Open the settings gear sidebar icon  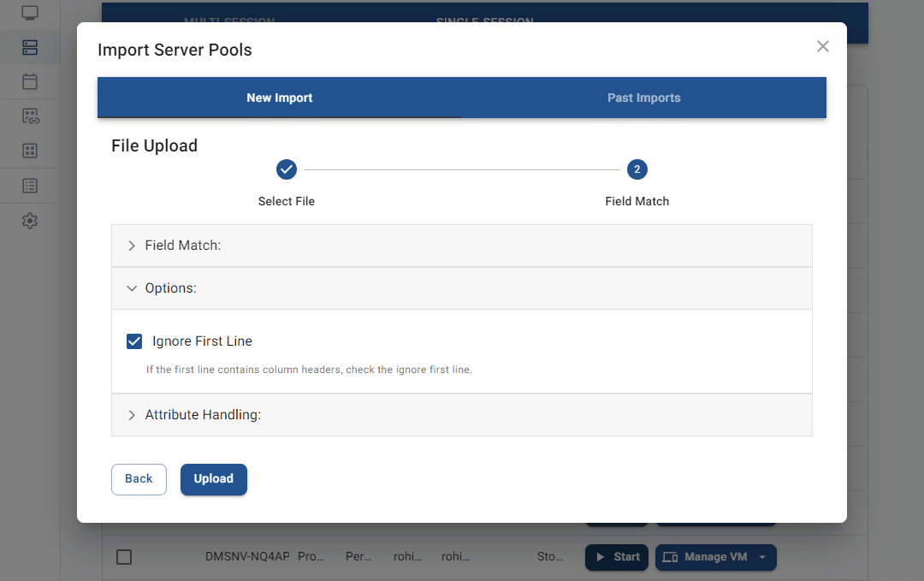pyautogui.click(x=30, y=221)
